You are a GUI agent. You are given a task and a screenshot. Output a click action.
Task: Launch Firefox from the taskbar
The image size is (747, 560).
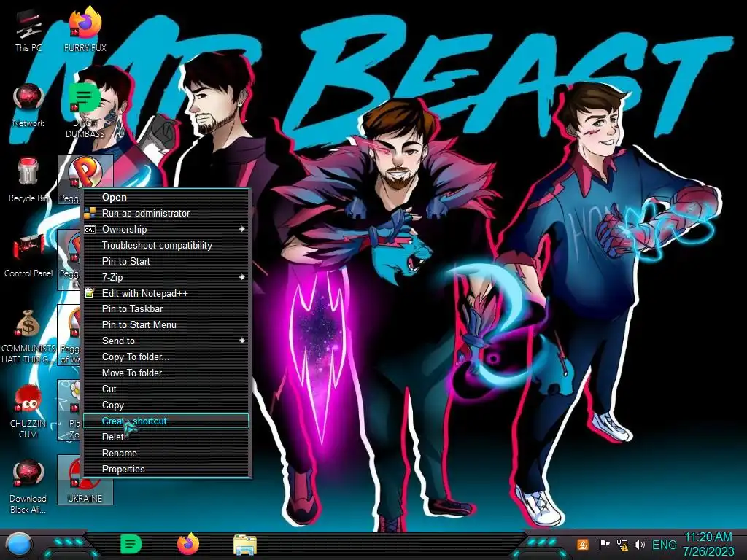click(x=187, y=544)
